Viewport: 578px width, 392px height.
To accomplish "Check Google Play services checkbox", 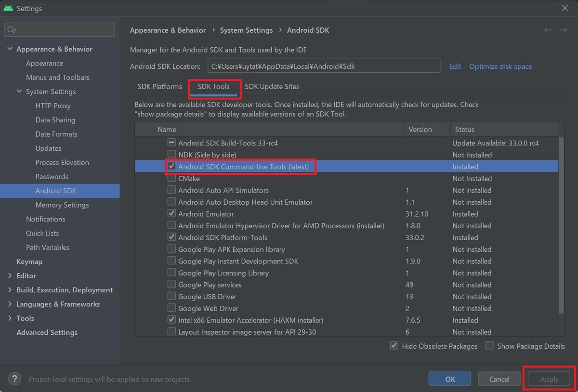I will point(171,285).
